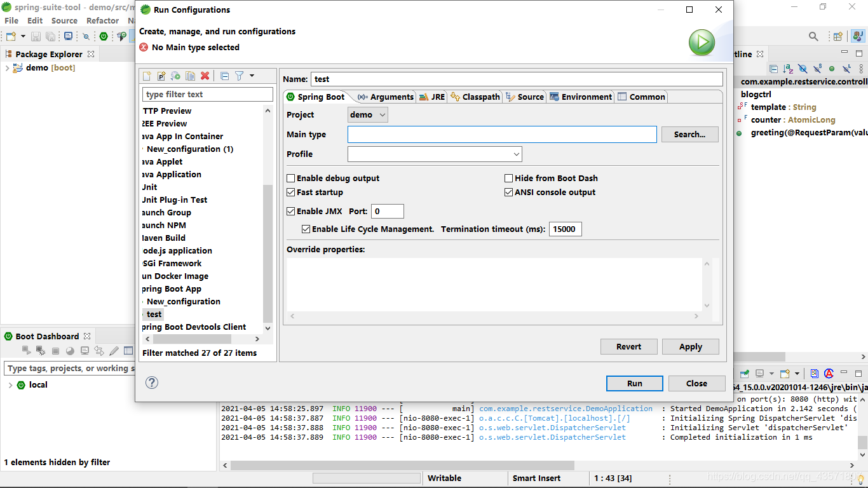Delete the selected launch configuration

205,76
